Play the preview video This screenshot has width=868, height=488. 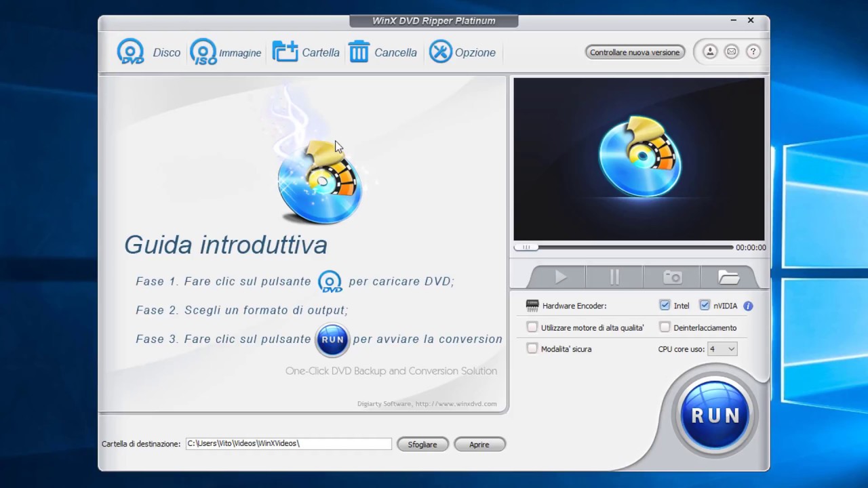(x=560, y=277)
